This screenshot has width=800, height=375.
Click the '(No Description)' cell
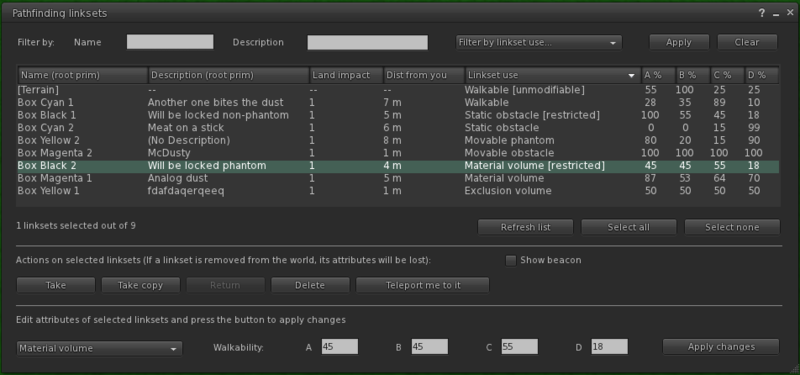click(189, 140)
